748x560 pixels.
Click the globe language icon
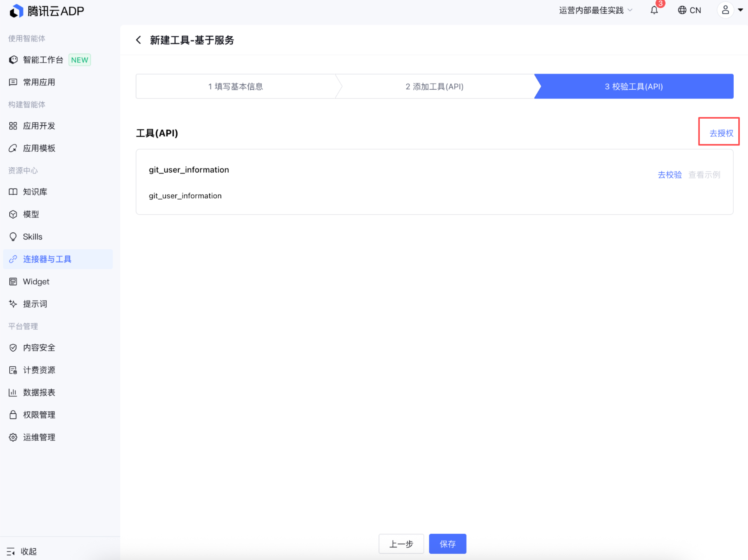tap(682, 10)
